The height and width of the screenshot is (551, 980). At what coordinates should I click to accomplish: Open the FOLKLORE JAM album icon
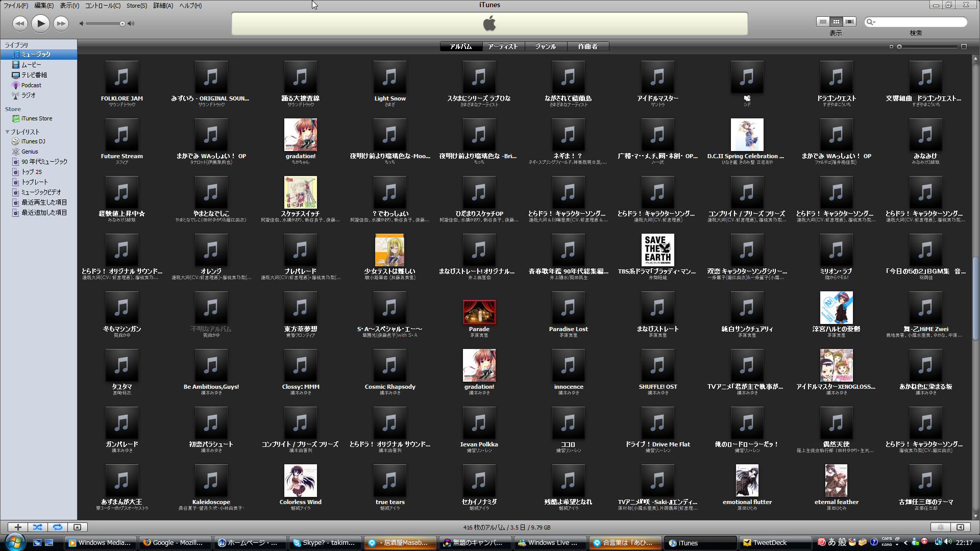(x=121, y=77)
